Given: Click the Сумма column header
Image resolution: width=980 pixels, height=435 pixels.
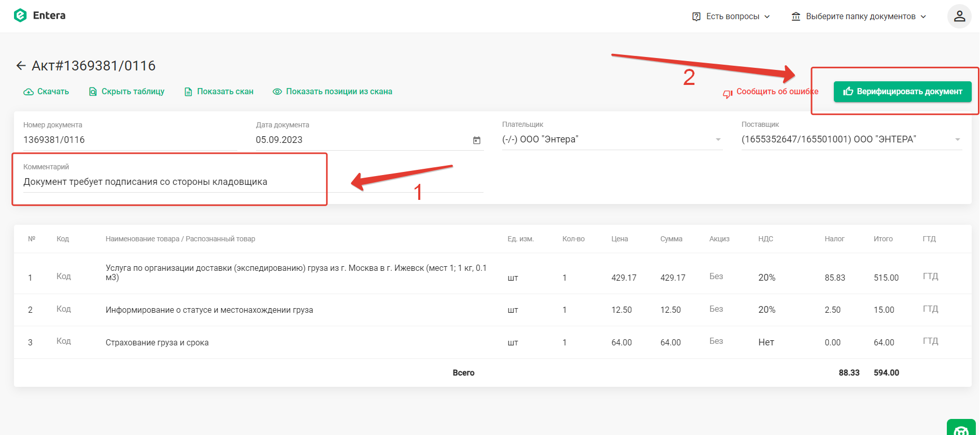Looking at the screenshot, I should point(671,239).
